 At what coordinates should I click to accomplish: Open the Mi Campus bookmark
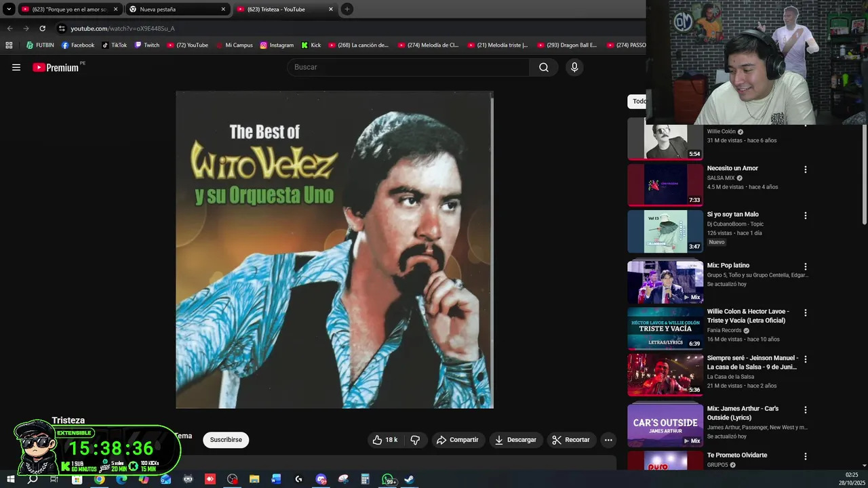pos(234,45)
